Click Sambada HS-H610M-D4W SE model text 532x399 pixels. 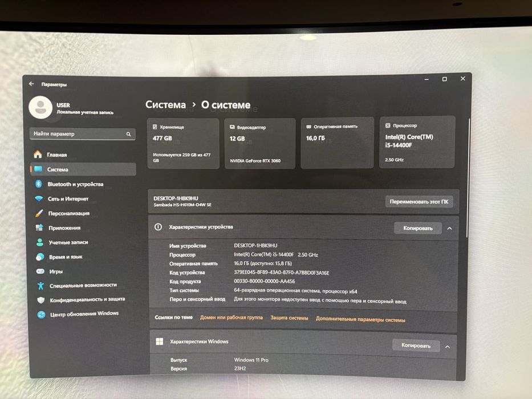[x=182, y=205]
